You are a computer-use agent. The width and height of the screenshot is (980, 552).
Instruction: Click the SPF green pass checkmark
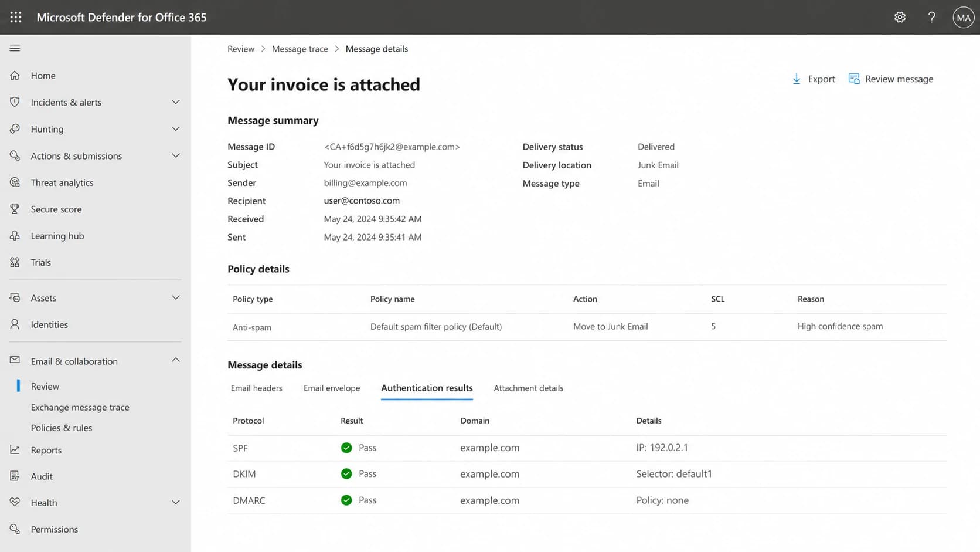tap(346, 448)
